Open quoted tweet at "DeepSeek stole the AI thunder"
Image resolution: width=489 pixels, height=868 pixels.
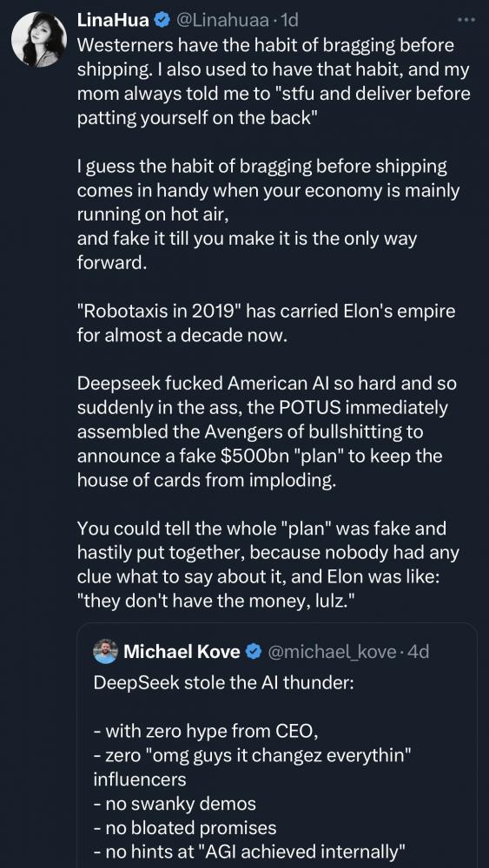(223, 682)
